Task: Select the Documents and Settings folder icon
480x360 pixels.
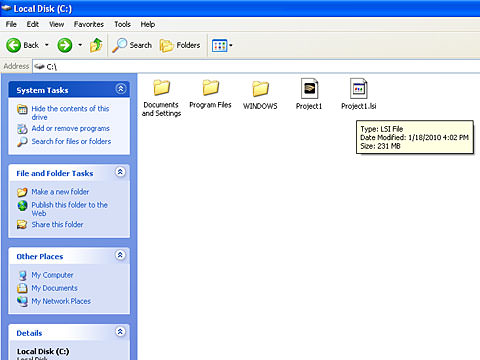Action: click(161, 88)
